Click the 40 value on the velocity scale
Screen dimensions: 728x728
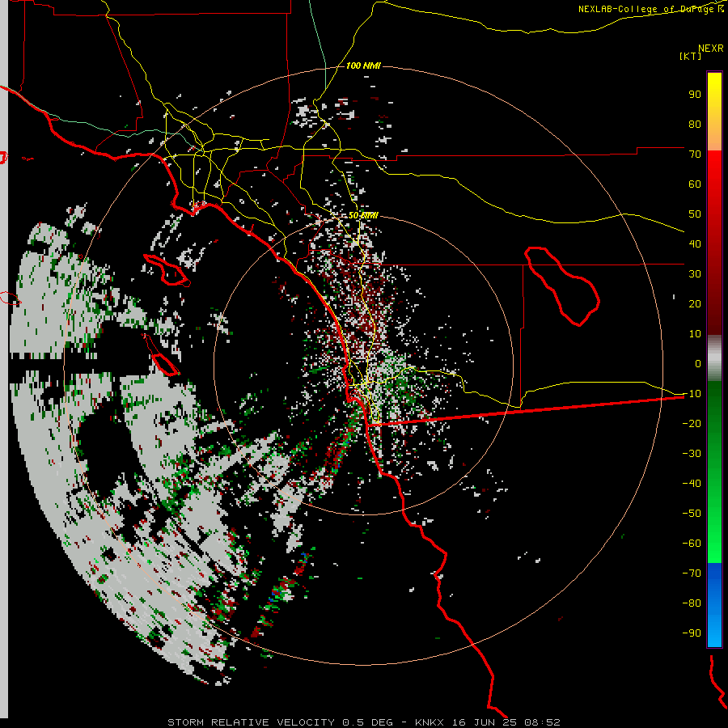click(695, 244)
